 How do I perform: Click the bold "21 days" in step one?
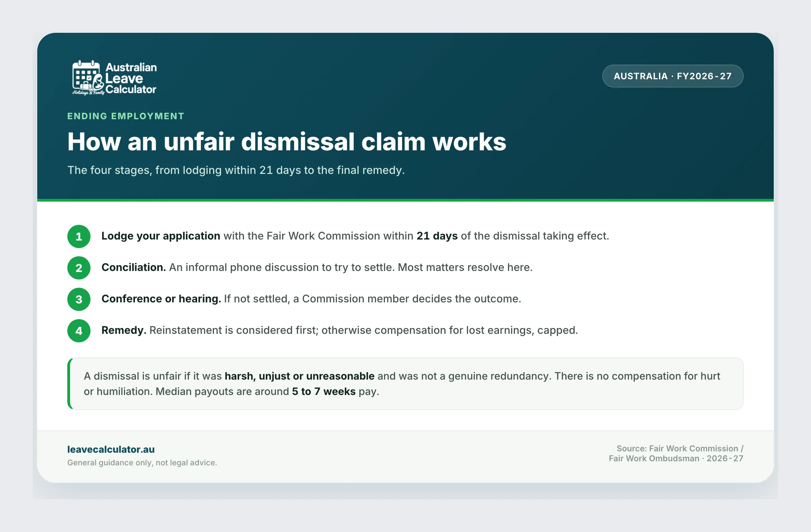437,236
